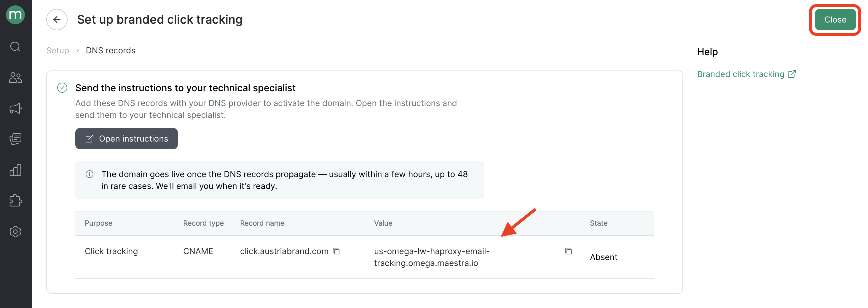Select the DNS records breadcrumb

(111, 50)
